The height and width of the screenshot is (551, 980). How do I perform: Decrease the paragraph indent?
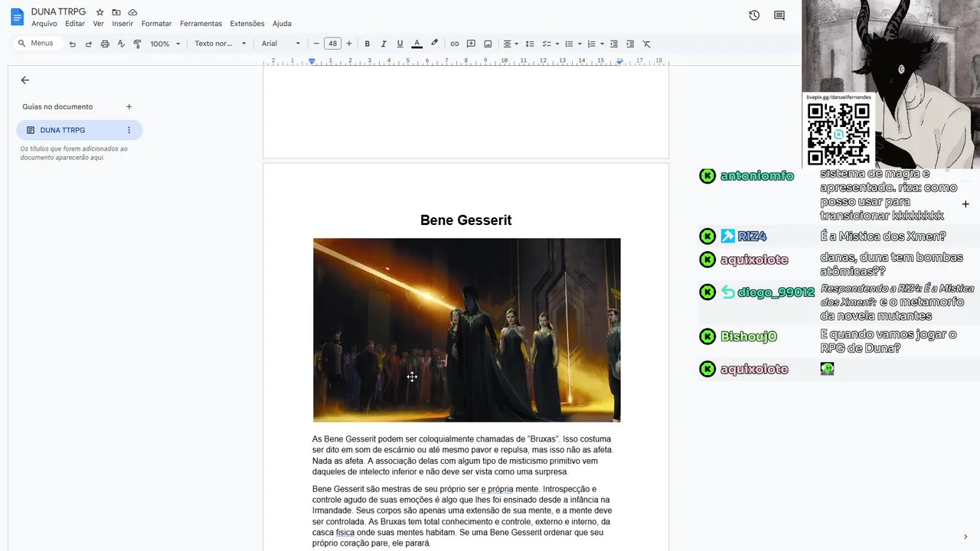[x=615, y=44]
